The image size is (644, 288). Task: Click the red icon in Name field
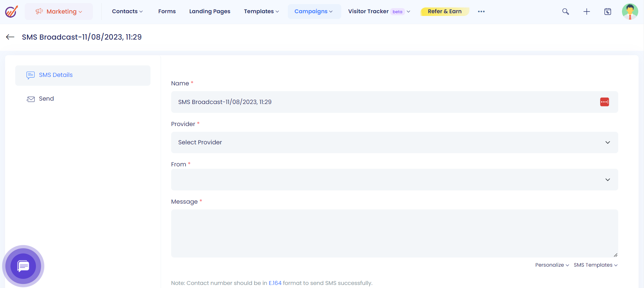[604, 102]
